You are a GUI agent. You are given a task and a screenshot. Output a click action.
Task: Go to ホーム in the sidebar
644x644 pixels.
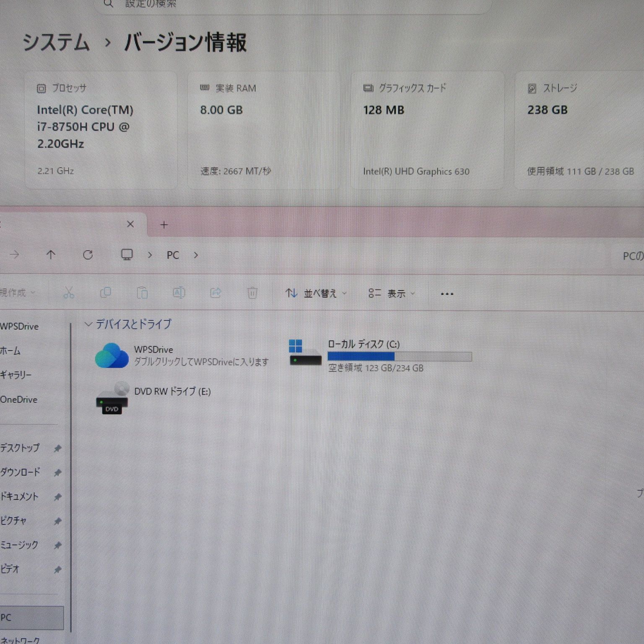tap(10, 351)
